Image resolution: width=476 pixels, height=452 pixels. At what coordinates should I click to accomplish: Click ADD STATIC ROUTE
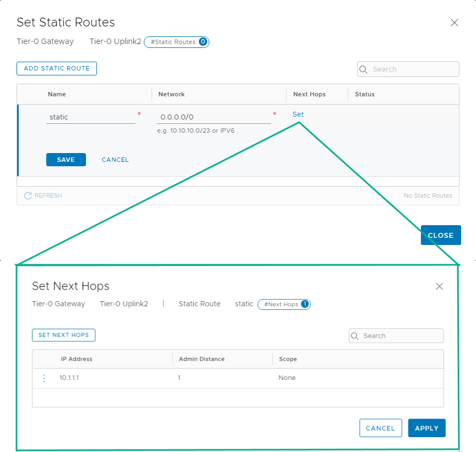(x=56, y=68)
